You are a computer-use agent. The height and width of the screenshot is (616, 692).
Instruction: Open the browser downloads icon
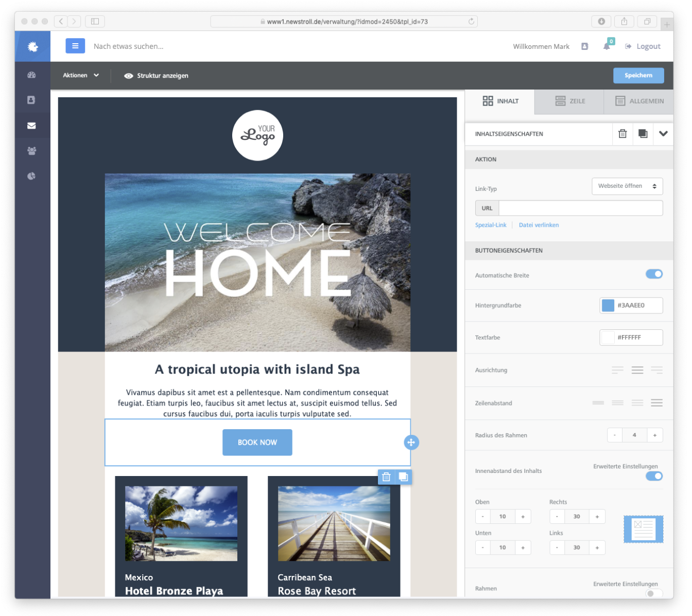tap(601, 21)
